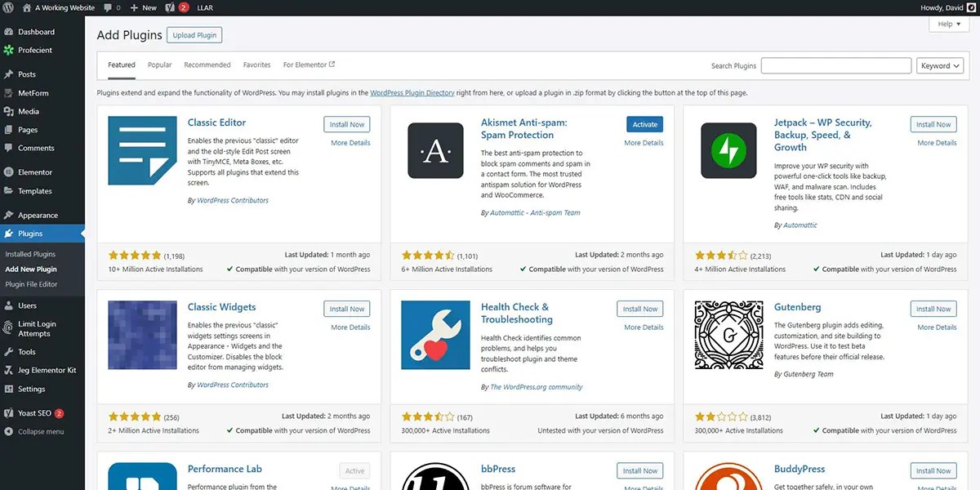The image size is (980, 490).
Task: Open the For Elementor tab
Action: [305, 65]
